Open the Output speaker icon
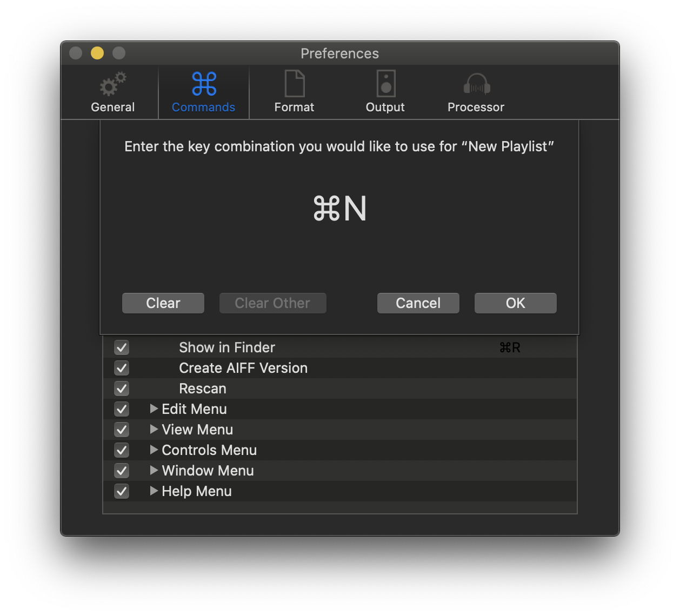Screen dimensions: 680x616 pyautogui.click(x=385, y=84)
